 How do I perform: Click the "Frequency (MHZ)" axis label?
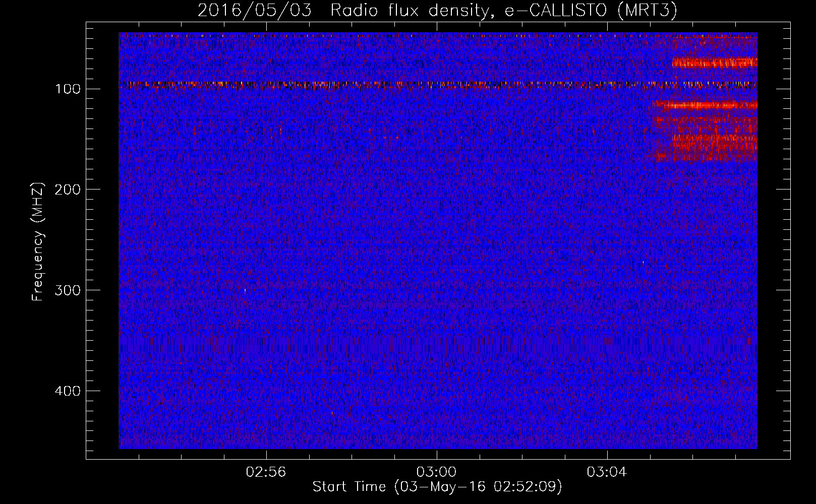(x=38, y=242)
